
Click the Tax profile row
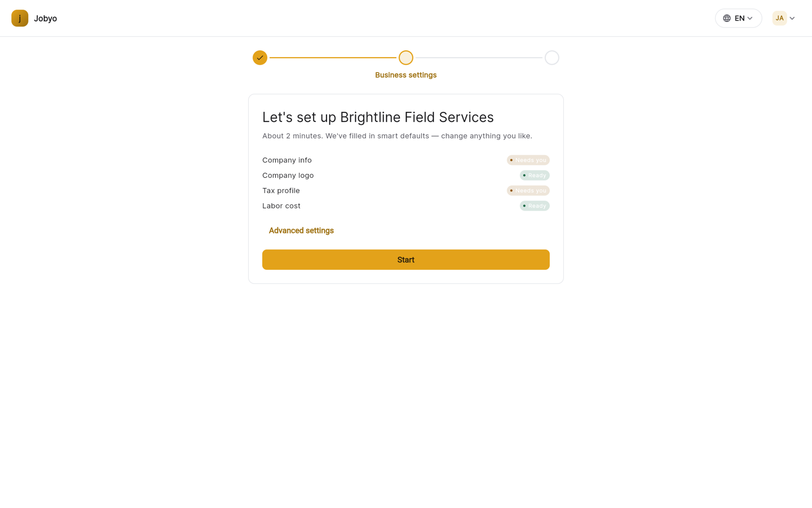(406, 191)
